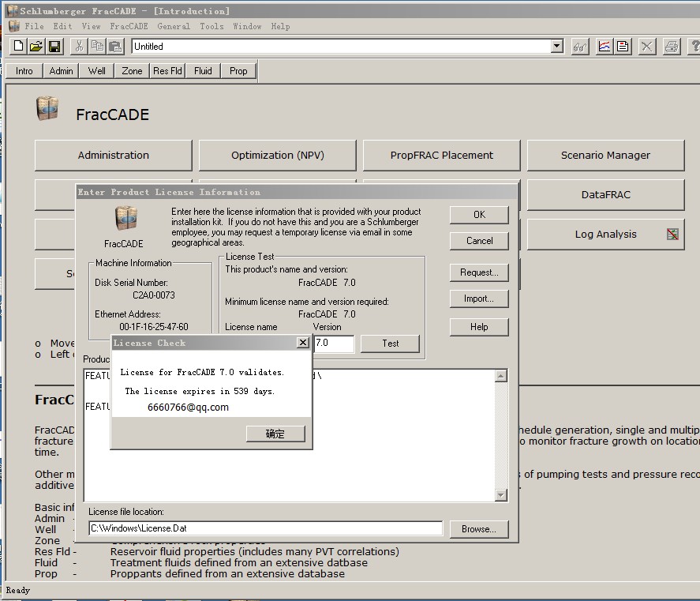
Task: Click the disk serial number C2A0-0073
Action: 154,295
